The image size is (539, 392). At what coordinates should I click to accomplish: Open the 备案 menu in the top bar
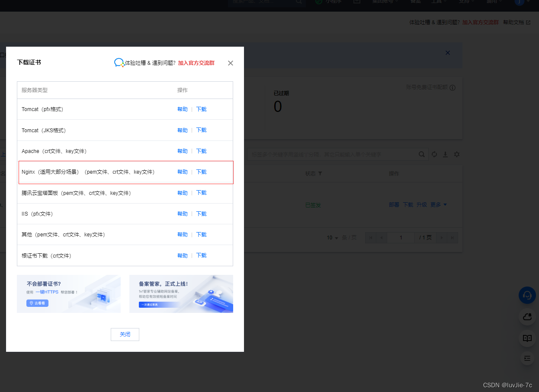[x=415, y=2]
